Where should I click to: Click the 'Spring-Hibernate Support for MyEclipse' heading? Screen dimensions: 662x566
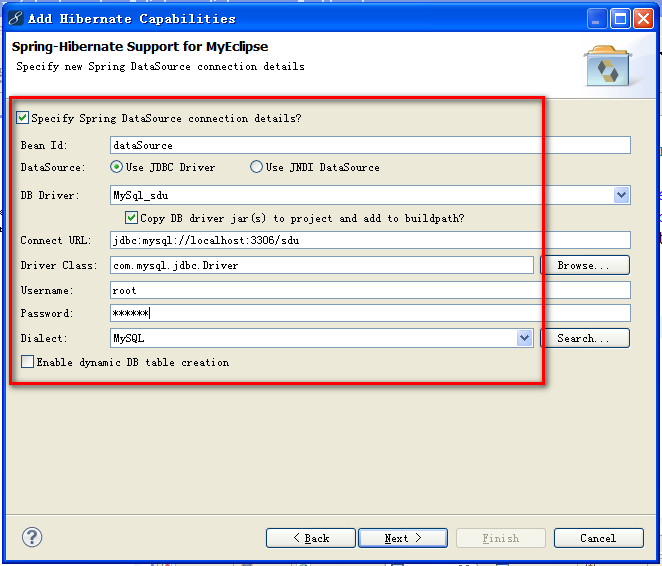click(x=140, y=46)
